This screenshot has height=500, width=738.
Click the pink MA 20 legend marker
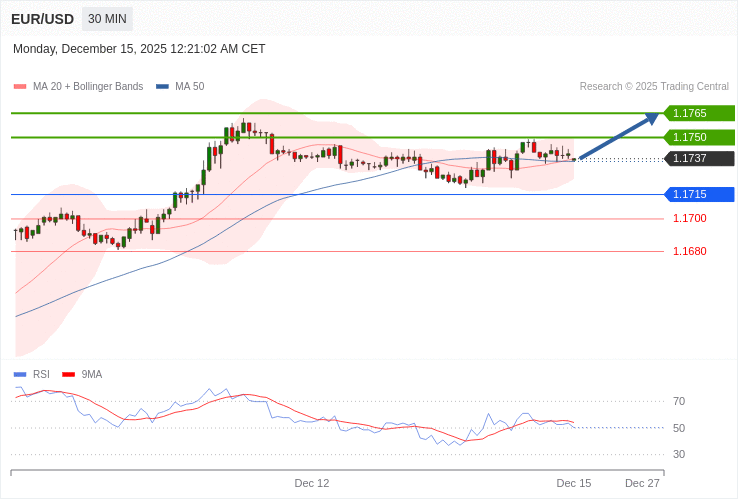point(20,87)
